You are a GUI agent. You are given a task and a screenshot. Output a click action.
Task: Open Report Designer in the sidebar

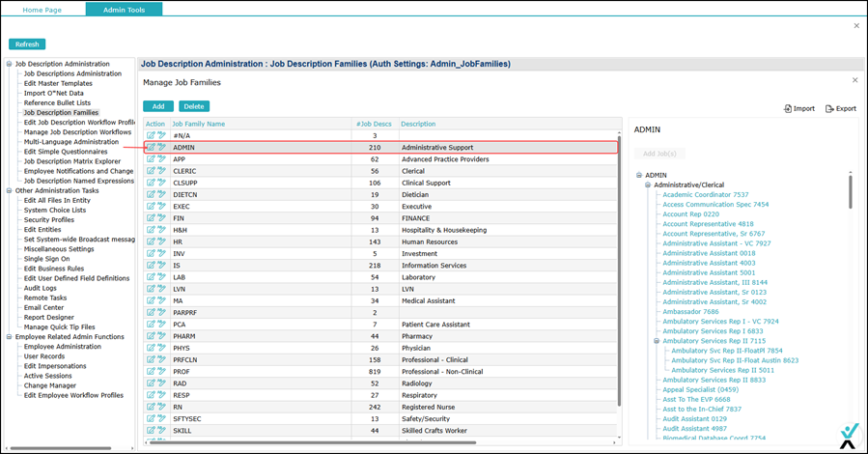48,317
